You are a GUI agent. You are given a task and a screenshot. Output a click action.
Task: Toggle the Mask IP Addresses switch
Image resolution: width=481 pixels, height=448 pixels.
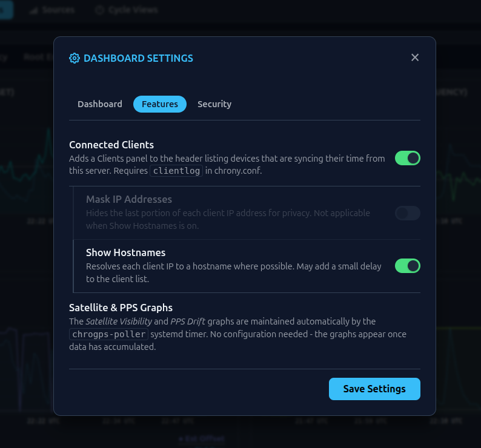[407, 212]
